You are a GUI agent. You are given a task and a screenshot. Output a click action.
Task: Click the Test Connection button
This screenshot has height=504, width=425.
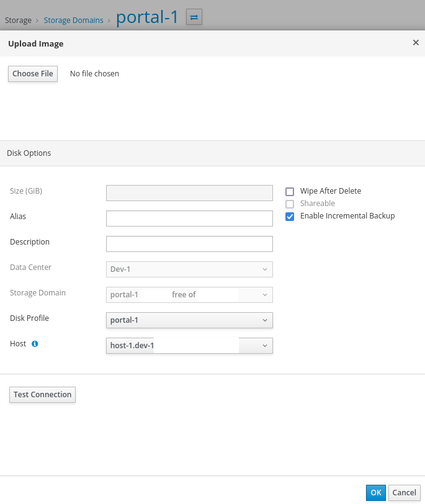click(42, 395)
